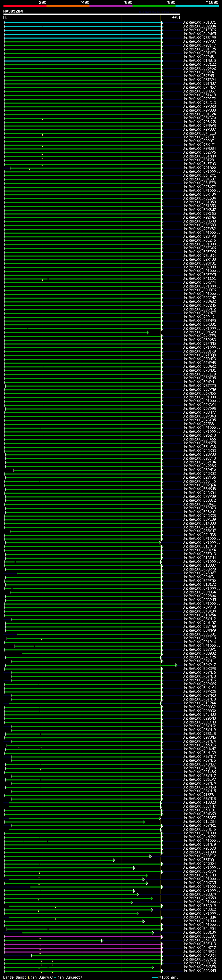
Task: Click the green ~80% identity legend bar
Action: pyautogui.click(x=154, y=6)
